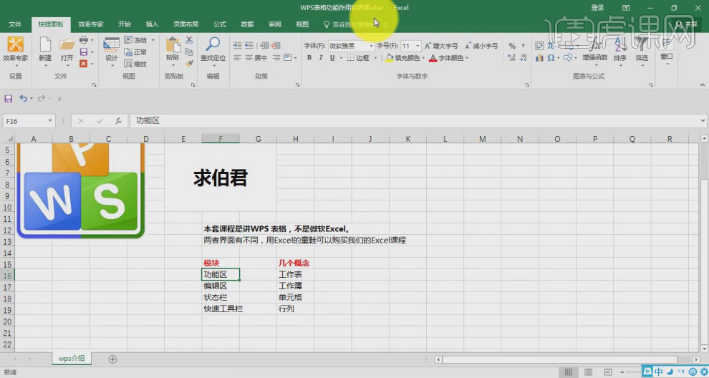Switch to page break preview in status bar

tap(608, 372)
